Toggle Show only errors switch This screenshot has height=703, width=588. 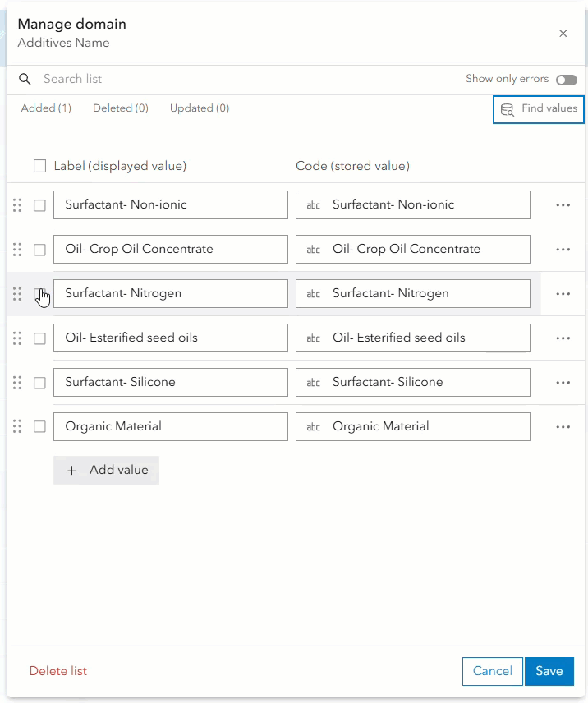click(566, 80)
